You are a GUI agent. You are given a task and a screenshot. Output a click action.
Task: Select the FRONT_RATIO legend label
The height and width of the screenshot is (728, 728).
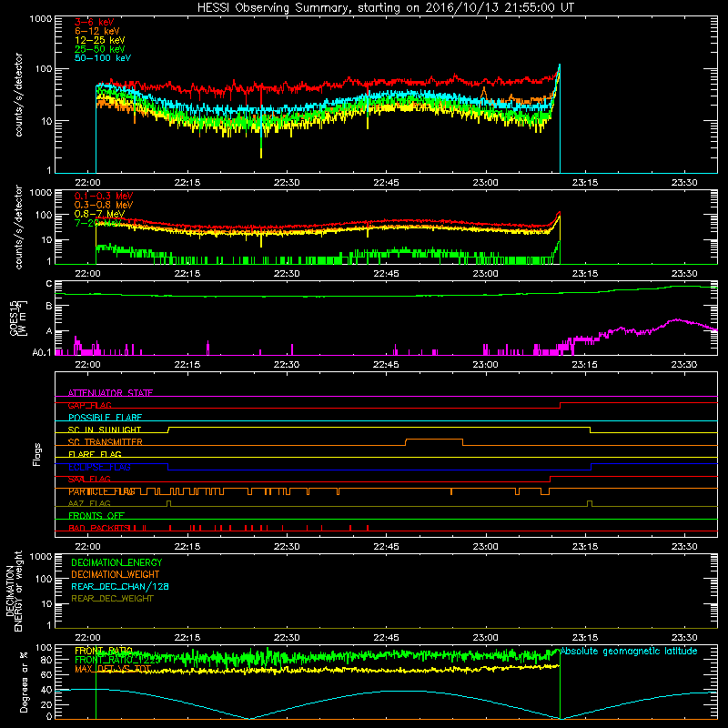pyautogui.click(x=104, y=651)
